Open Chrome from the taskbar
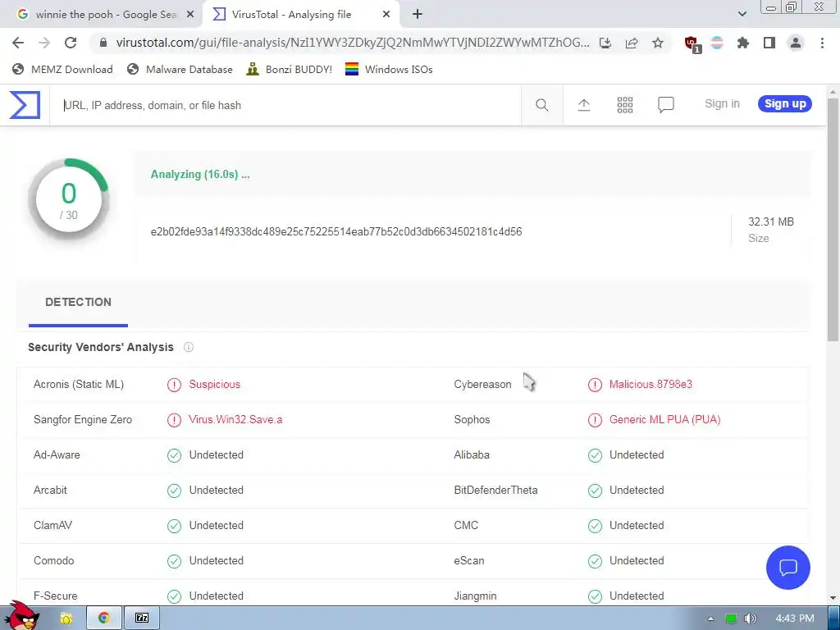Image resolution: width=840 pixels, height=630 pixels. (x=104, y=619)
